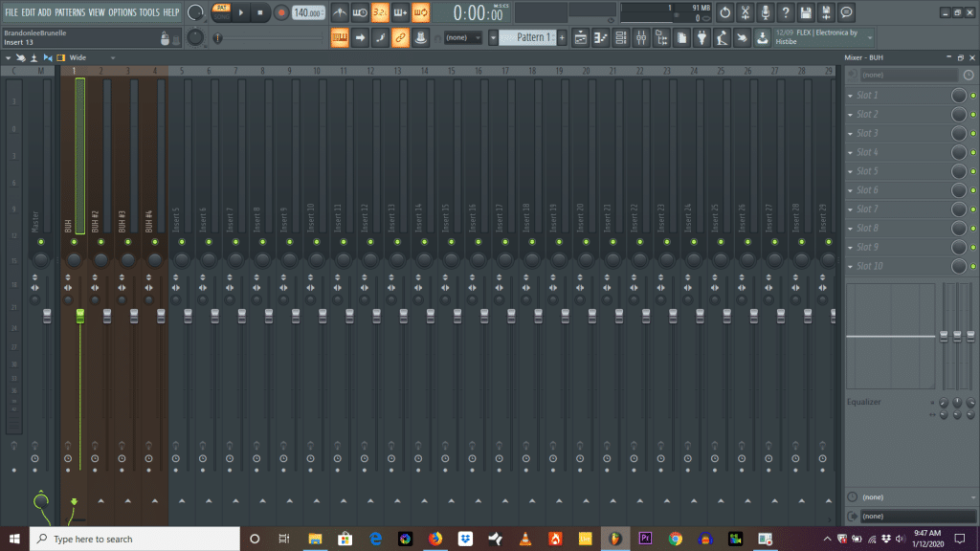Toggle Slot 3 effect enable LED

973,134
